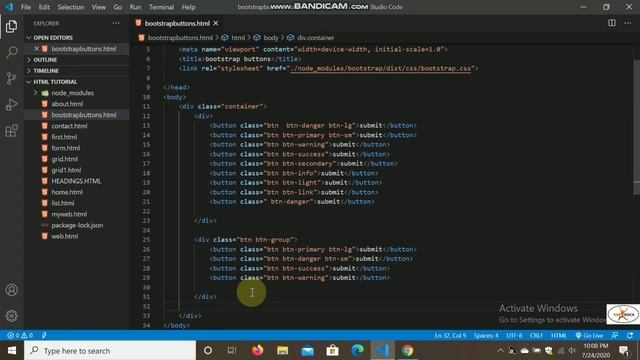The image size is (640, 360).
Task: Click the Go Live status bar button
Action: (x=589, y=335)
